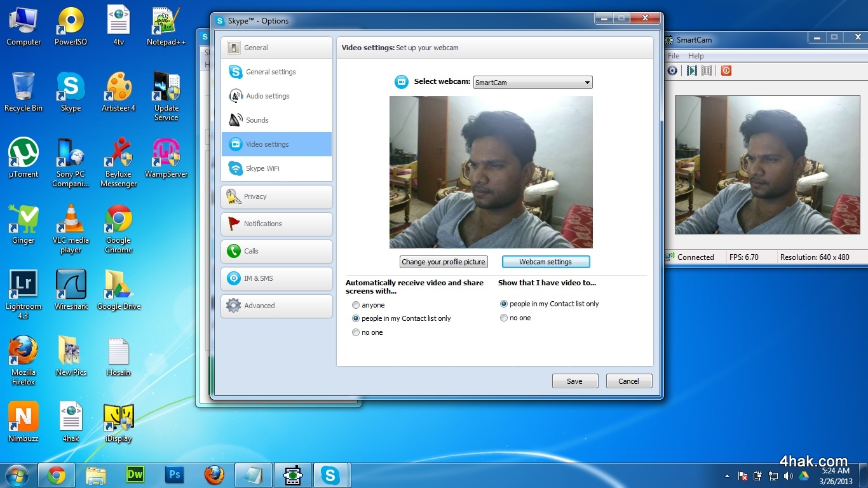The image size is (868, 488).
Task: Click SmartCam greyed filmstrip stop icon
Action: 707,71
